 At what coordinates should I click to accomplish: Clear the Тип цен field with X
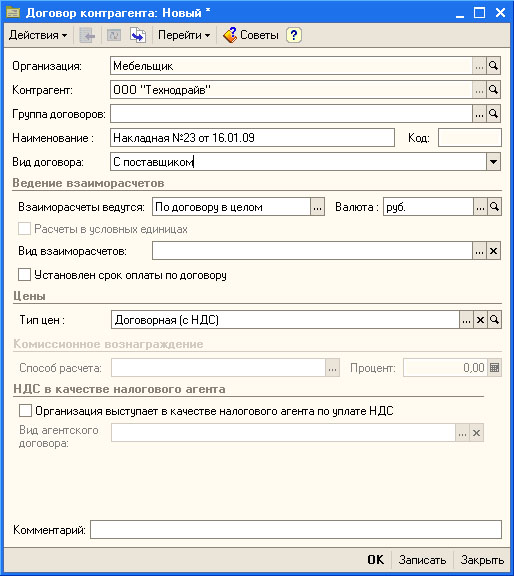(x=480, y=320)
